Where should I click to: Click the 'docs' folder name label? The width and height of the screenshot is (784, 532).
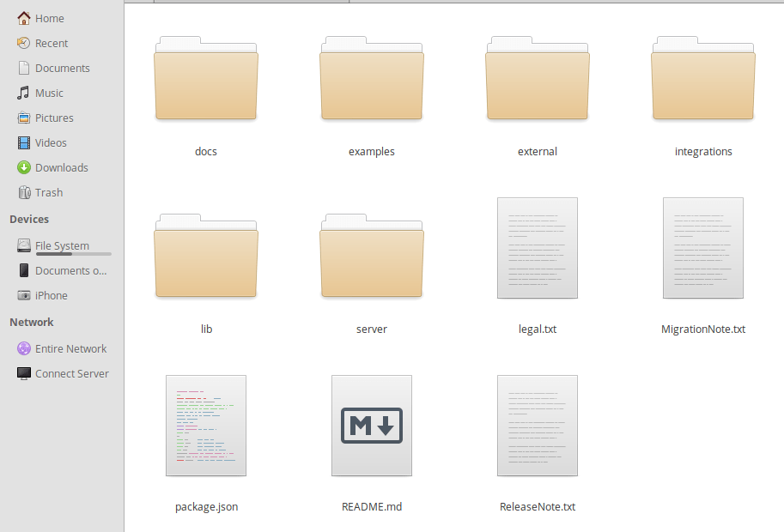[206, 151]
